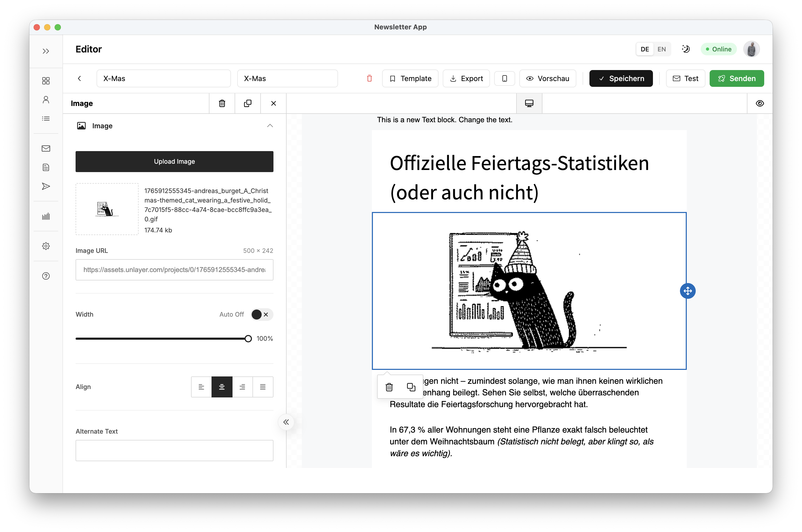The width and height of the screenshot is (802, 532).
Task: Click the blue move handle on image
Action: 687,291
